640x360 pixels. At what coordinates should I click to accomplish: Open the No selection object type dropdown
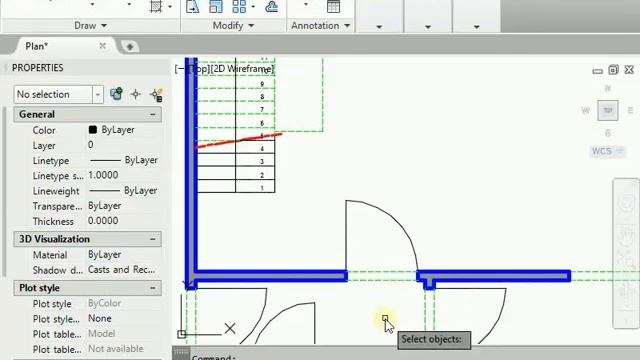[x=98, y=95]
